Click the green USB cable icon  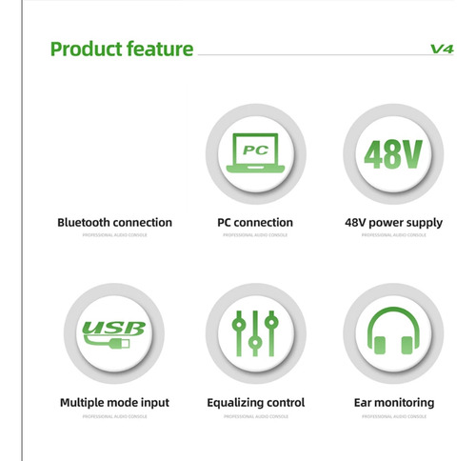[114, 334]
